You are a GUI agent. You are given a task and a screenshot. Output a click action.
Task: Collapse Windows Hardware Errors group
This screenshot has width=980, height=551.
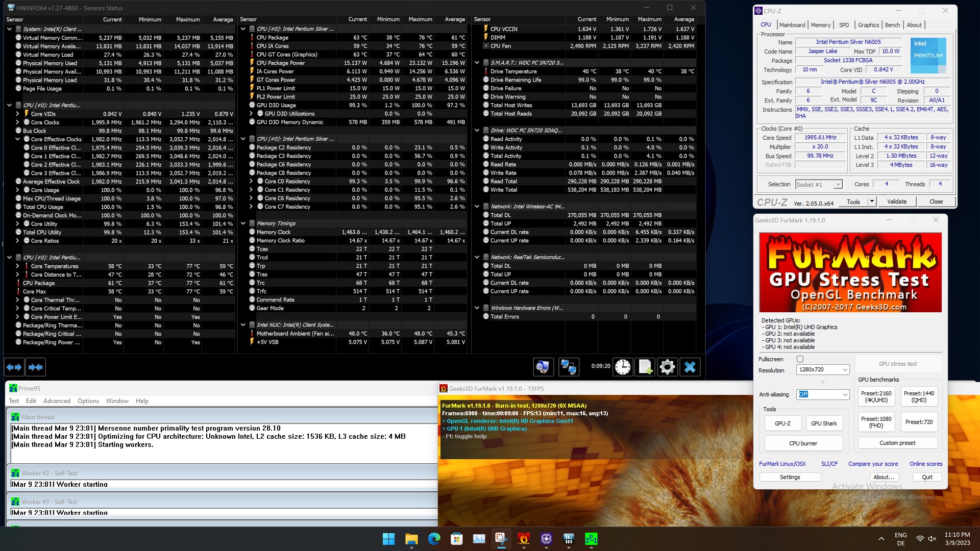477,308
